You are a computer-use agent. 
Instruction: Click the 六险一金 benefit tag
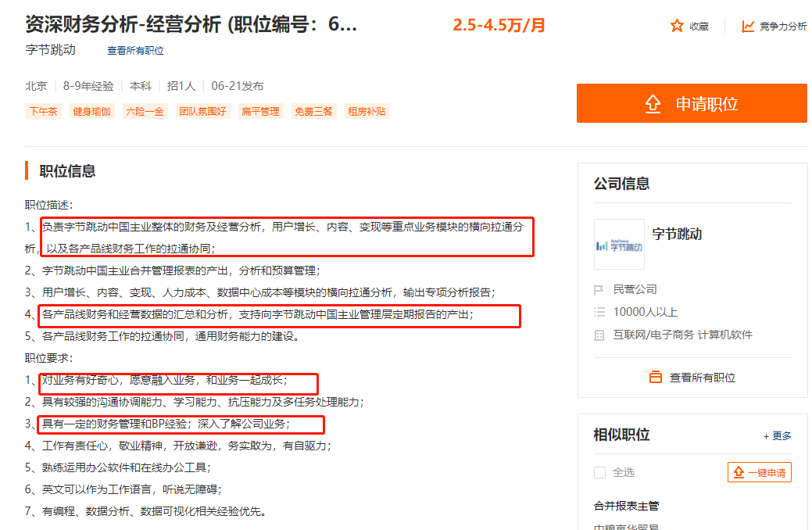(x=145, y=111)
